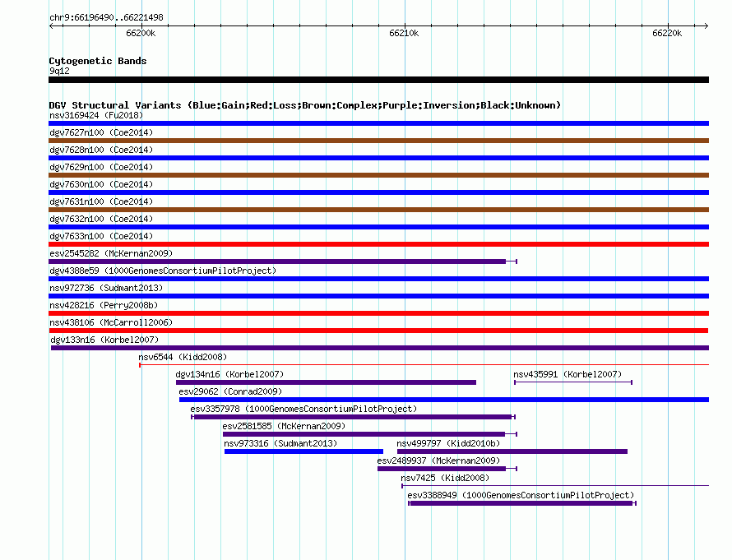Viewport: 732px width, 560px height.
Task: Click the blue bar under dgv4388e59
Action: (378, 279)
